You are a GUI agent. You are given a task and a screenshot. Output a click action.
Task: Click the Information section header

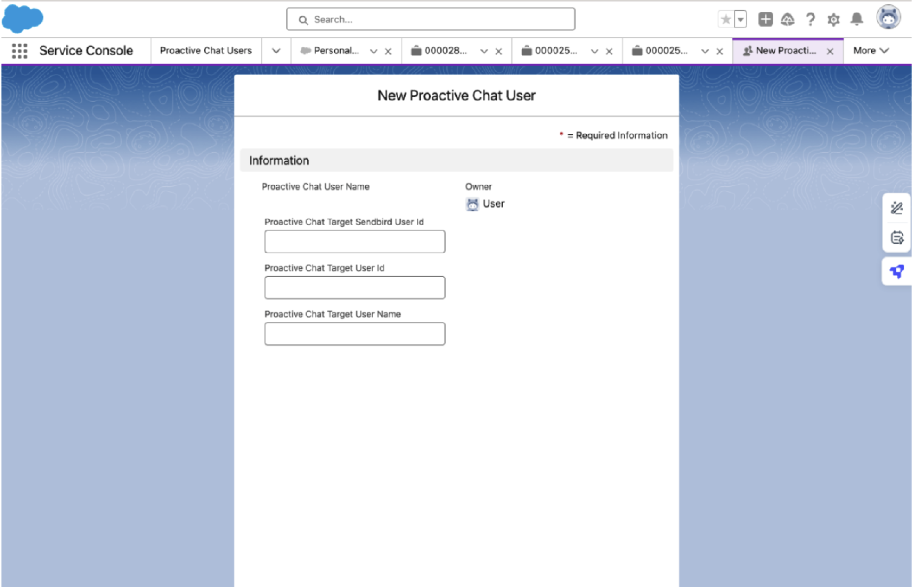coord(456,160)
